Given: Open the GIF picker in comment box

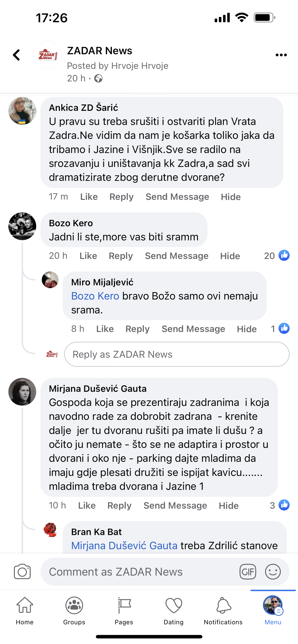Looking at the screenshot, I should [248, 571].
